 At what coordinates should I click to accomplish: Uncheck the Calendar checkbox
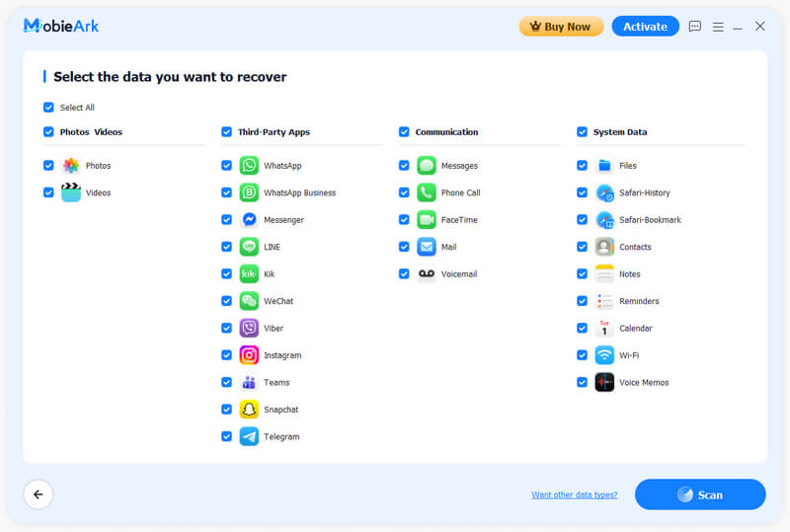click(582, 328)
